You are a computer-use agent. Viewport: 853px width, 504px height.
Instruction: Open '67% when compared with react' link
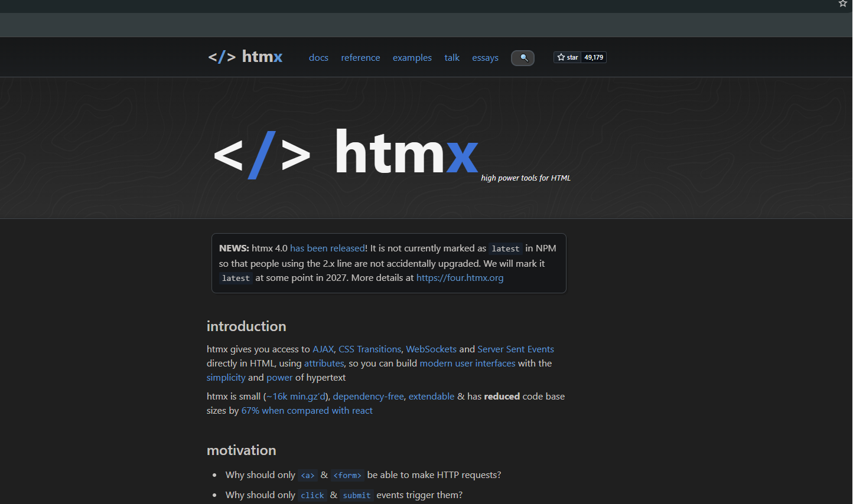click(x=307, y=411)
